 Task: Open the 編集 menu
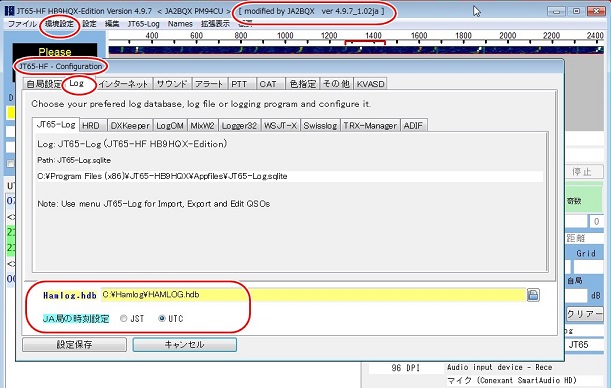click(x=112, y=24)
